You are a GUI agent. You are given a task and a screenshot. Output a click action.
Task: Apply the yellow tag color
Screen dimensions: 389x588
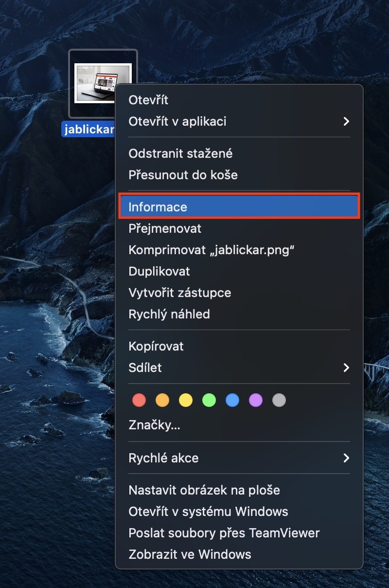tap(186, 401)
